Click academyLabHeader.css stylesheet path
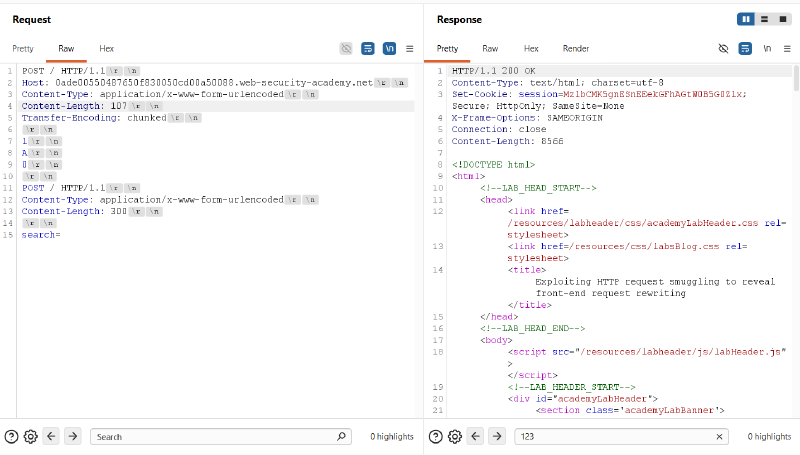800x455 pixels. [633, 223]
